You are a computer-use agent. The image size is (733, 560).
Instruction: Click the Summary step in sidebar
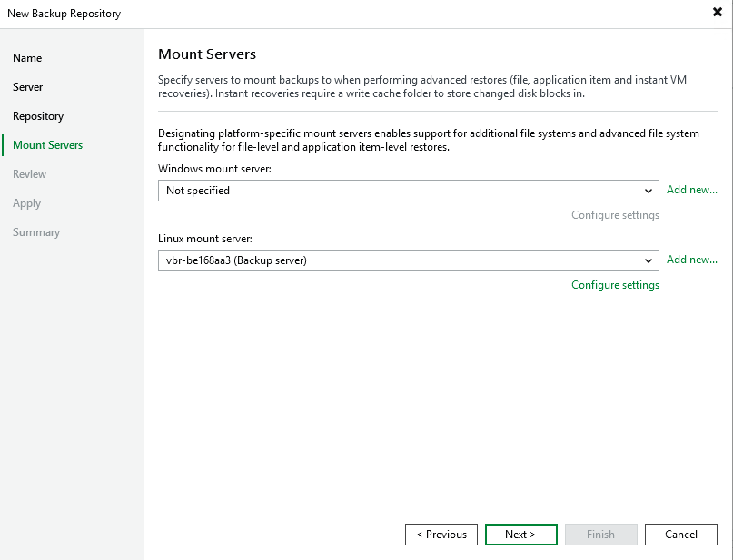(x=36, y=232)
